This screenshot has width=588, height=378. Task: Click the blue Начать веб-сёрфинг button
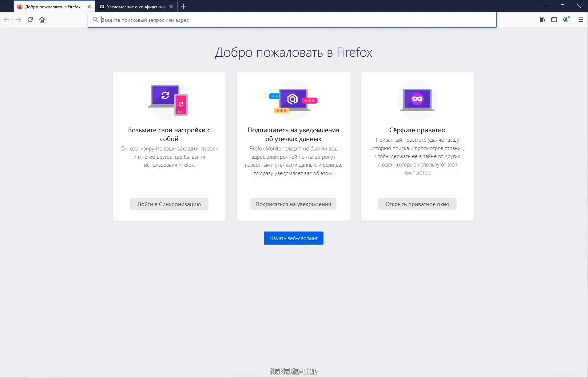[x=293, y=238]
